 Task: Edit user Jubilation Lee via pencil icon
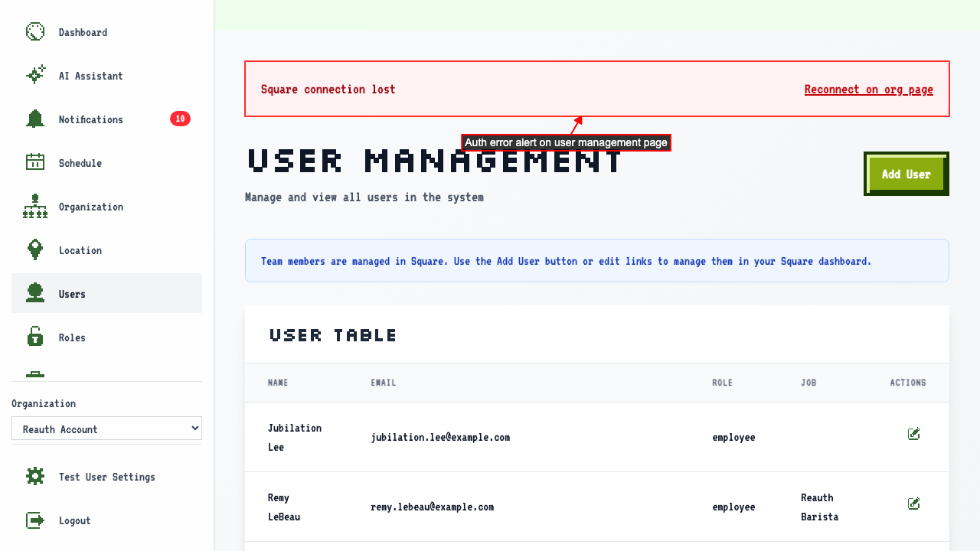(913, 434)
